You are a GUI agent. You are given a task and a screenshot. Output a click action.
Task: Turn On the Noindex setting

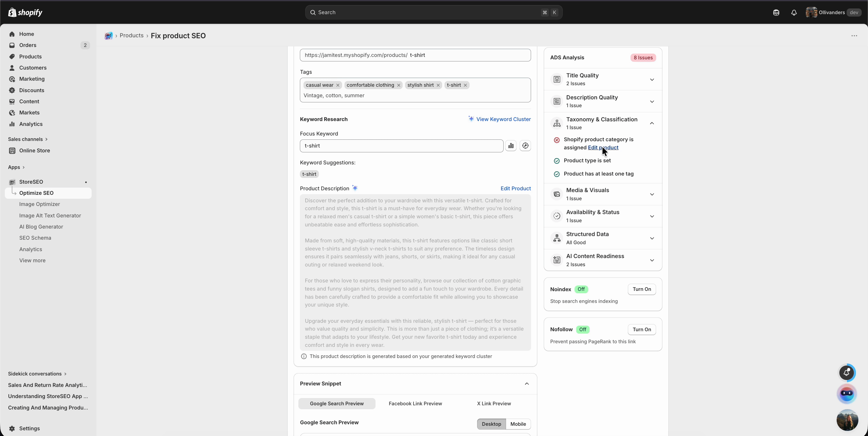(x=642, y=289)
